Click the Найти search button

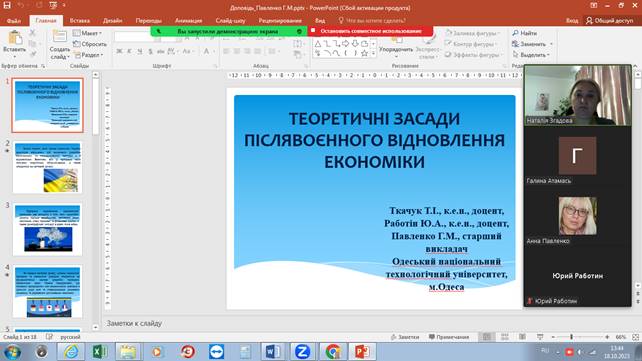[x=524, y=33]
